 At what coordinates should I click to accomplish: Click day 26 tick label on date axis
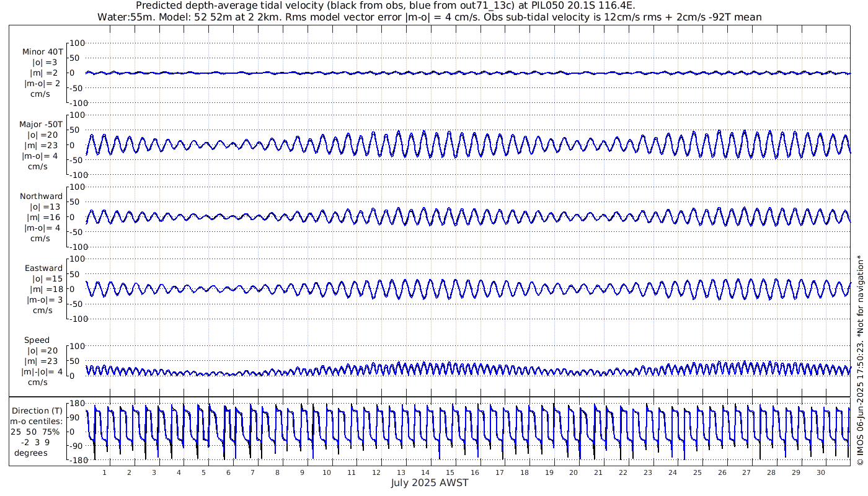(722, 472)
